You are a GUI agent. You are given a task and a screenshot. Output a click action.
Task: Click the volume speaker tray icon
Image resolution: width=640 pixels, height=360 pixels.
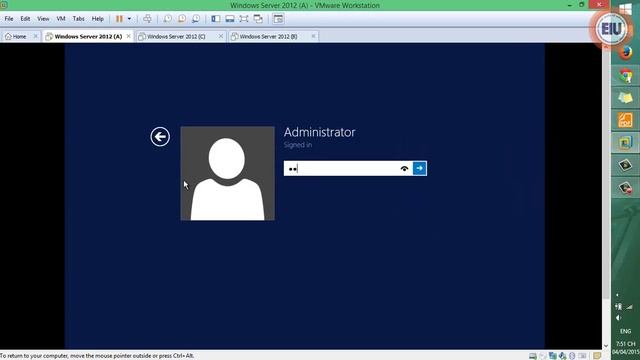coord(619,318)
